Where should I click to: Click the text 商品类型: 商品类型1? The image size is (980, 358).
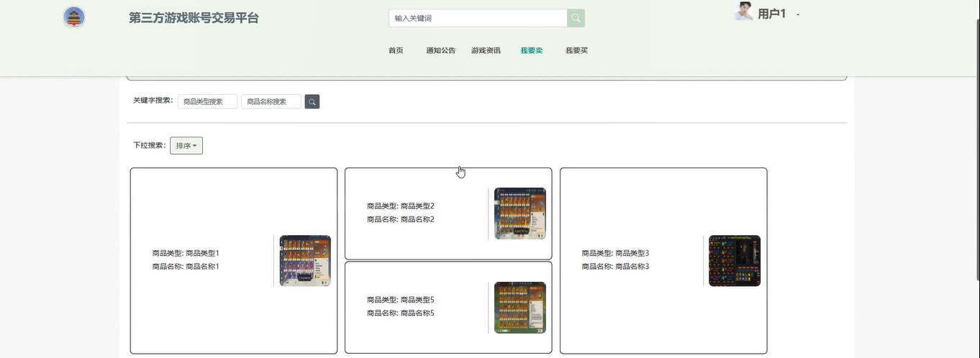(186, 253)
